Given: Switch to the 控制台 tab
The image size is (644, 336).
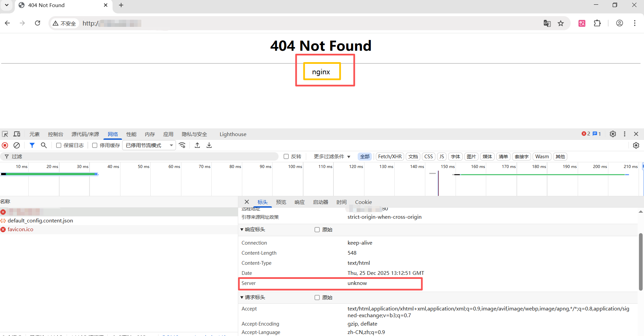Looking at the screenshot, I should pyautogui.click(x=56, y=134).
